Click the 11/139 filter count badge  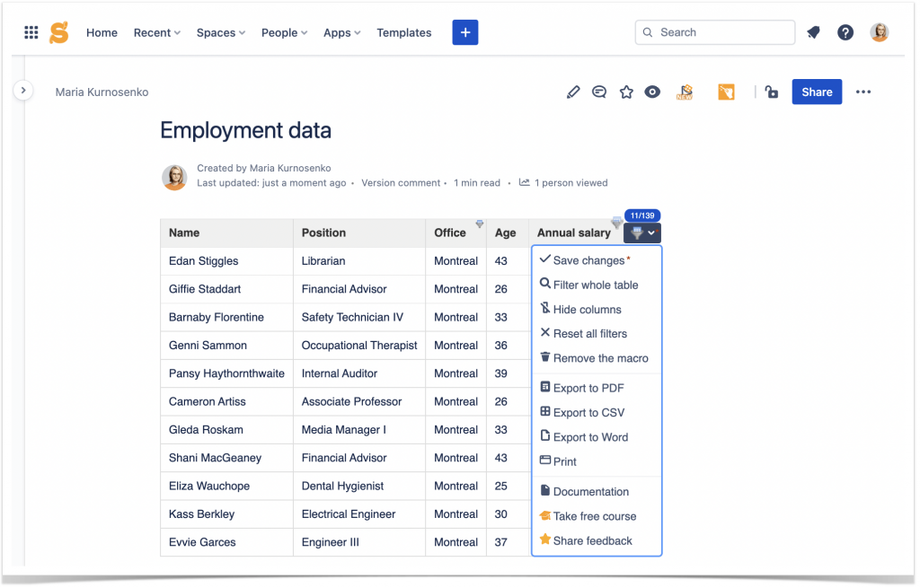pos(643,215)
